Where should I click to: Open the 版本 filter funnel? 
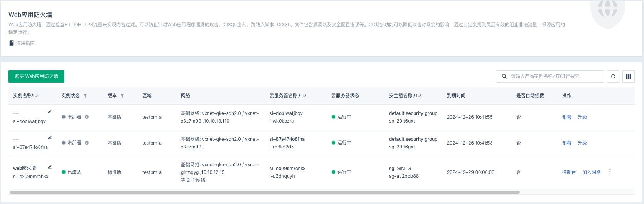tap(122, 96)
